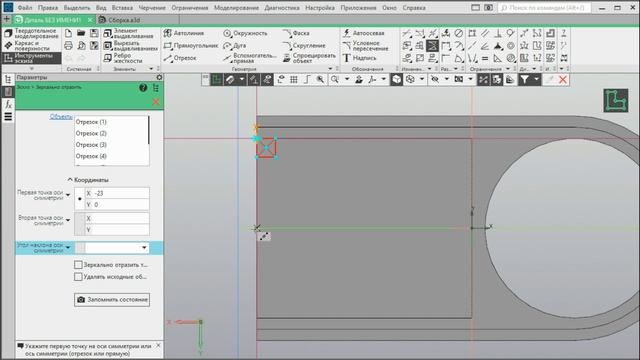
Task: Cancel the mirror command with red X
Action: (x=156, y=102)
